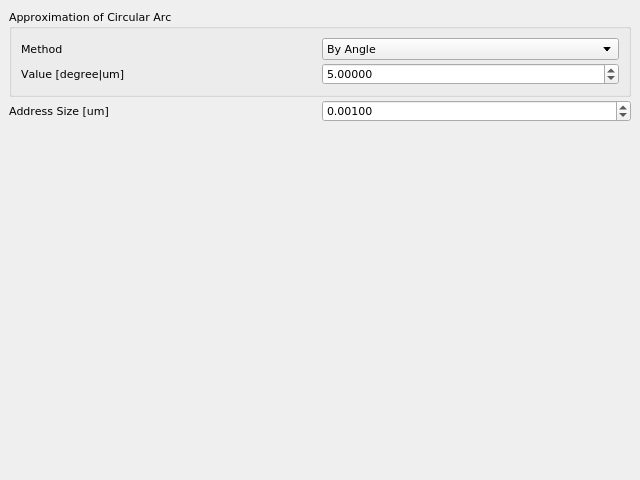This screenshot has width=640, height=480.
Task: Increment the Address Size spinner upward
Action: tap(623, 108)
